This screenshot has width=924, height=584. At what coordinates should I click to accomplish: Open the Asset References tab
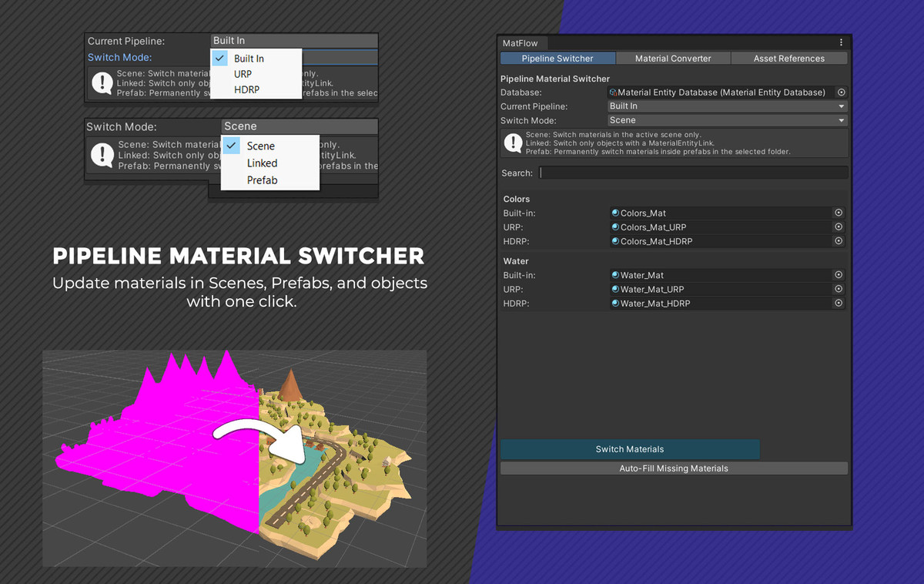click(x=788, y=59)
